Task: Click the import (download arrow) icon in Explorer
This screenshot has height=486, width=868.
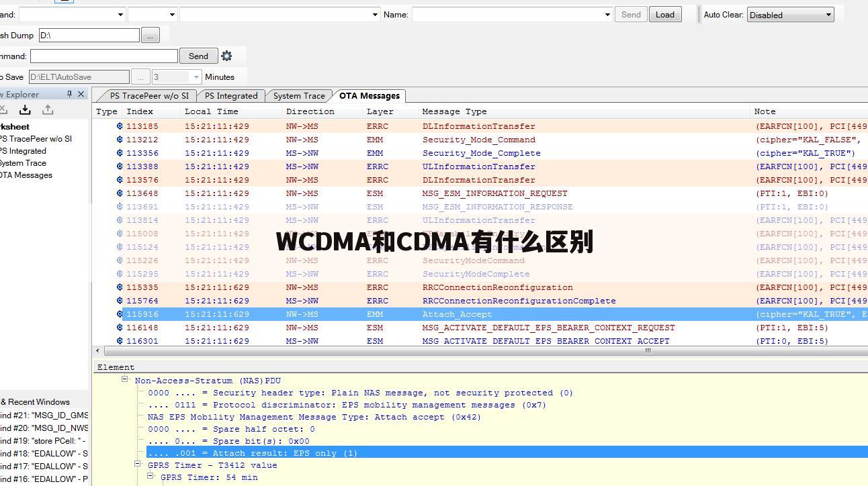Action: pyautogui.click(x=25, y=109)
